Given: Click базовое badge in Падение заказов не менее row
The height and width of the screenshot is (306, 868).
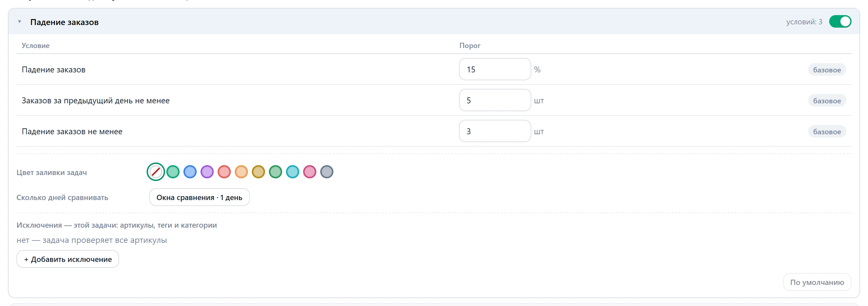Looking at the screenshot, I should 827,132.
